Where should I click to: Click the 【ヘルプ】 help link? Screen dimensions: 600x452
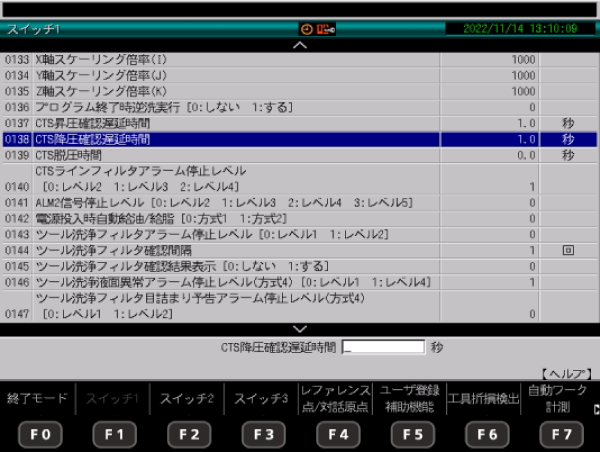tap(567, 374)
